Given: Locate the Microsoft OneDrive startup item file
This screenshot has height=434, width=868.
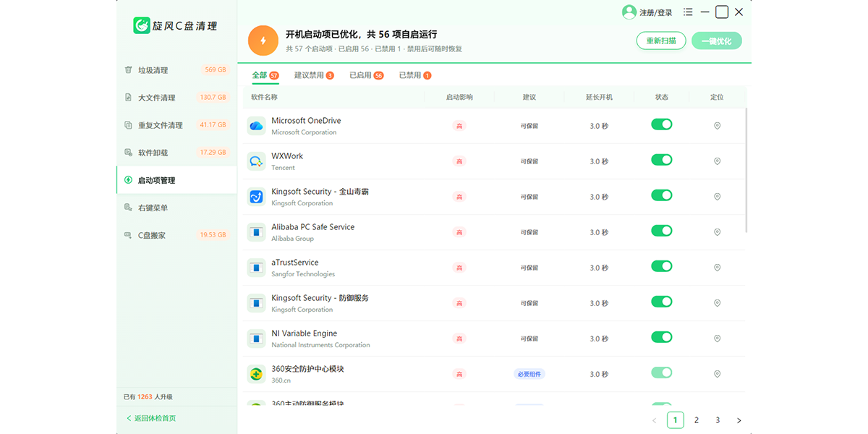Looking at the screenshot, I should coord(718,126).
